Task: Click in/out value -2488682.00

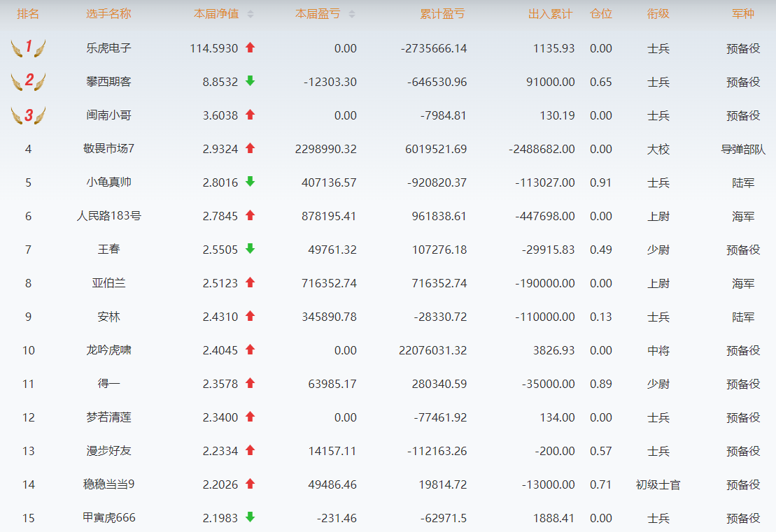Action: coord(542,150)
